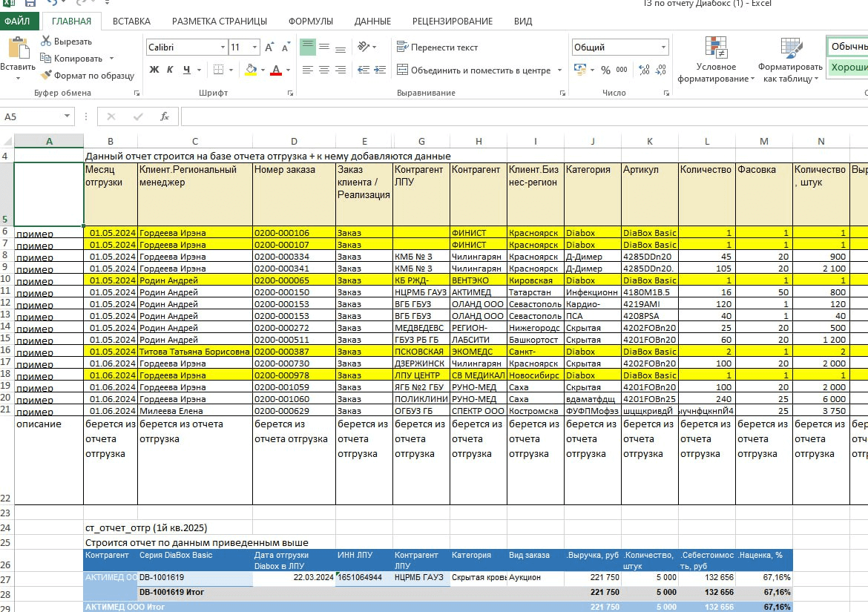Increase the cell indent

point(380,70)
